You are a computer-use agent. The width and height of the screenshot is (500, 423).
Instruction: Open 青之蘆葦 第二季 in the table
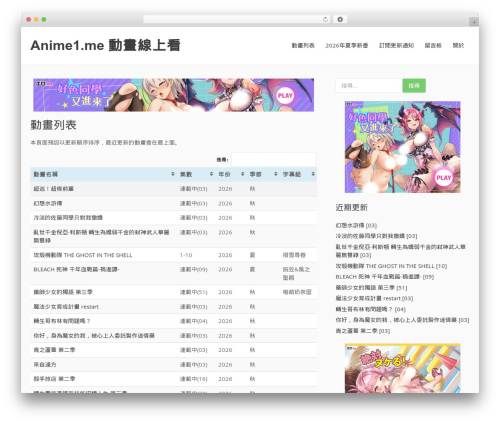[x=54, y=350]
